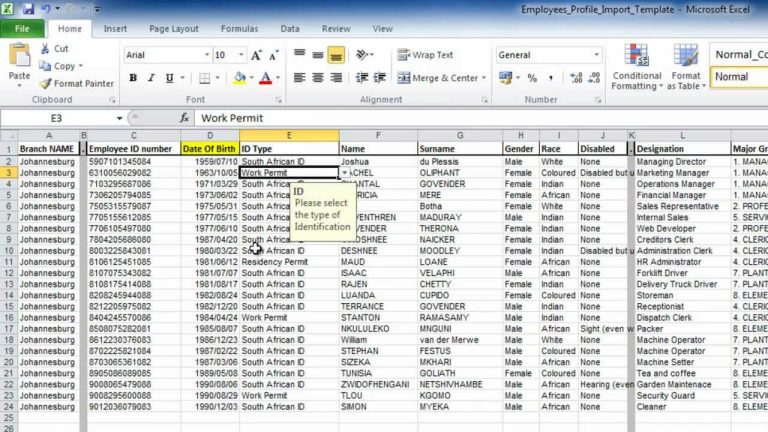Screen dimensions: 768x432
Task: Toggle italic text formatting
Action: pos(151,78)
